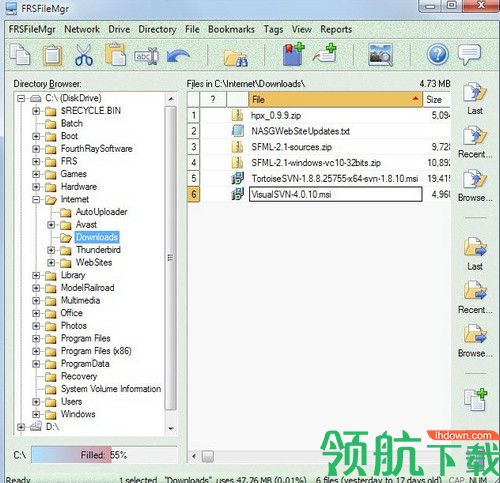This screenshot has width=500, height=483.
Task: Click the Copy toolbar icon
Action: tap(20, 54)
